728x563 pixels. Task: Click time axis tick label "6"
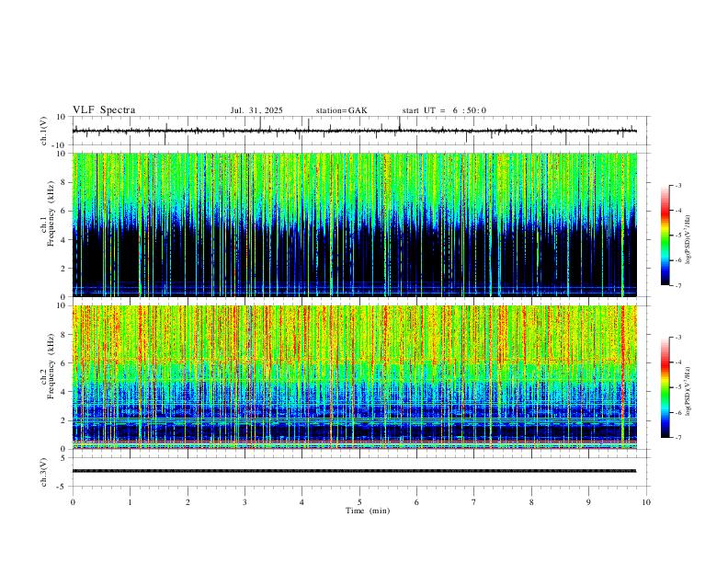click(416, 502)
